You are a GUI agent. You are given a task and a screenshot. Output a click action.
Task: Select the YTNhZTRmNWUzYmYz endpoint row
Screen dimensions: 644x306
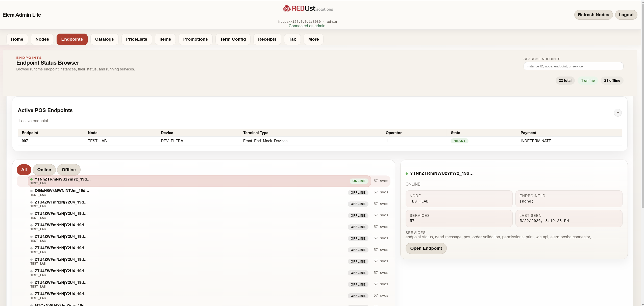pos(199,181)
